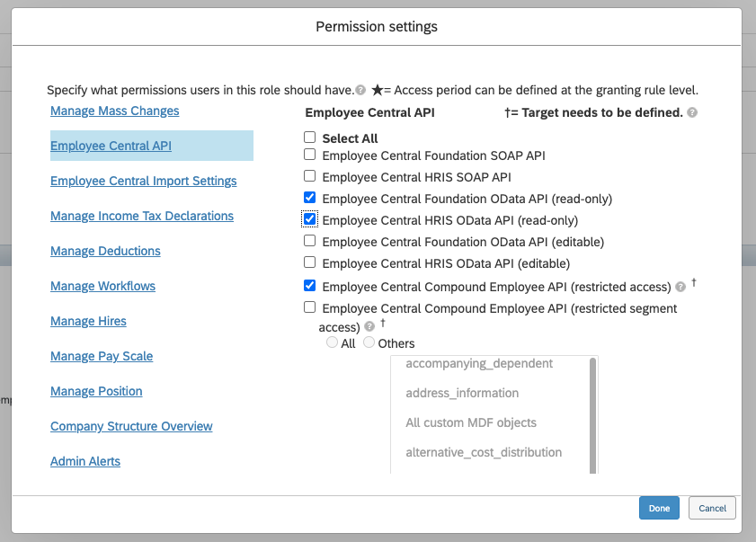The image size is (756, 542).
Task: Click help icon beside Compound Employee API restricted access
Action: click(680, 287)
